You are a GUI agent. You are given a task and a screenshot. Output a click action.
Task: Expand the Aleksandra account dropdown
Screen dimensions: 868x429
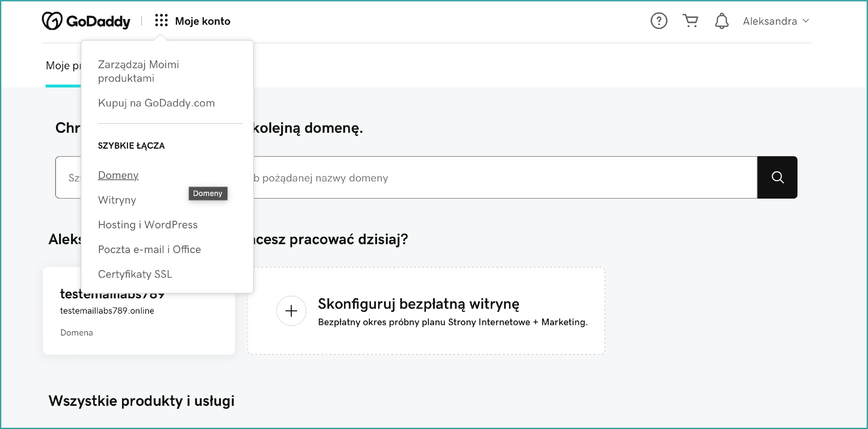(x=775, y=21)
